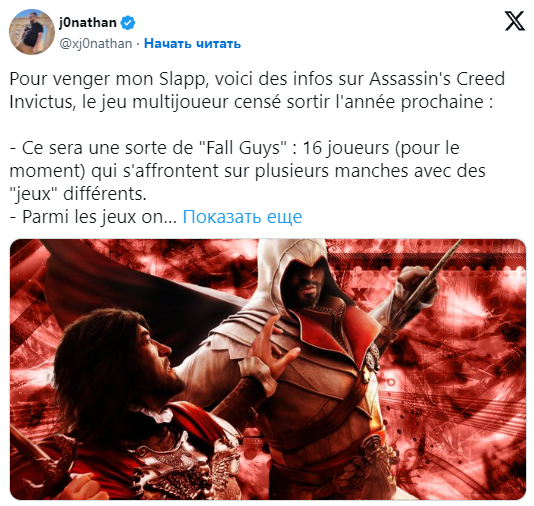Click the "Parmi les jeux on…" line
This screenshot has width=534, height=506.
(93, 217)
